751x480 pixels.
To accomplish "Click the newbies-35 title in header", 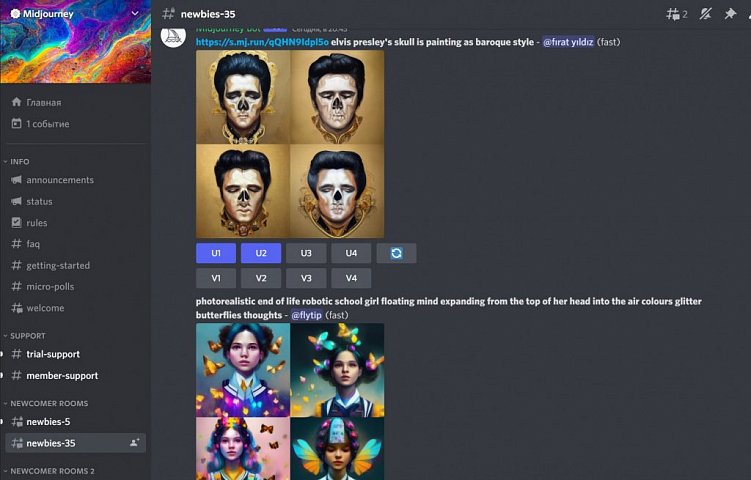I will pos(208,14).
